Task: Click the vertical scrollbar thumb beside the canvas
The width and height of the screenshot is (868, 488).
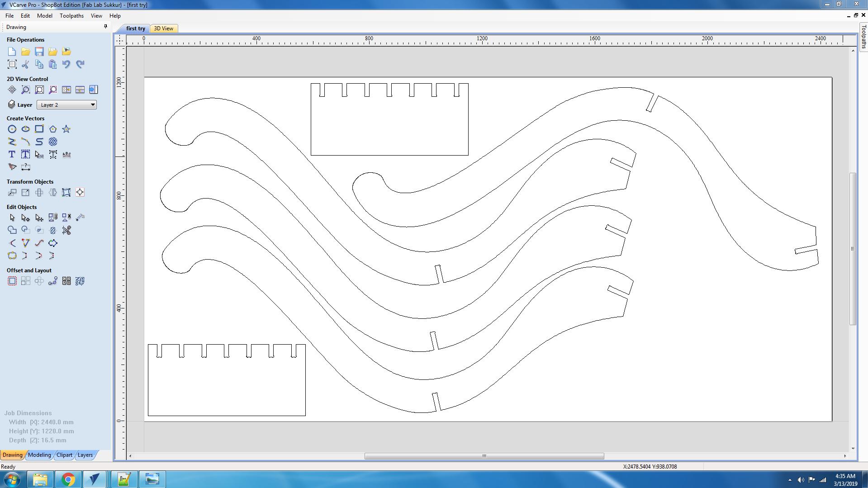Action: pos(853,249)
